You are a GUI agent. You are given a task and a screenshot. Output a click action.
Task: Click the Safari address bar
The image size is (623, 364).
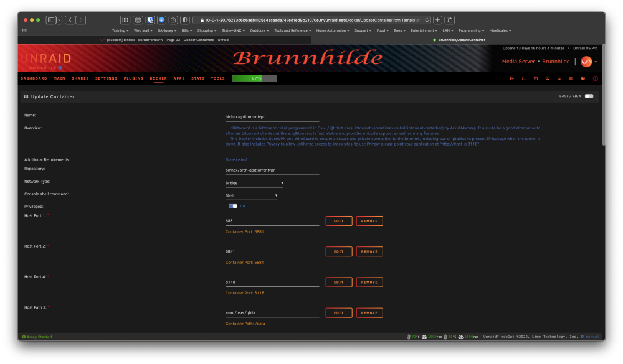(x=311, y=20)
